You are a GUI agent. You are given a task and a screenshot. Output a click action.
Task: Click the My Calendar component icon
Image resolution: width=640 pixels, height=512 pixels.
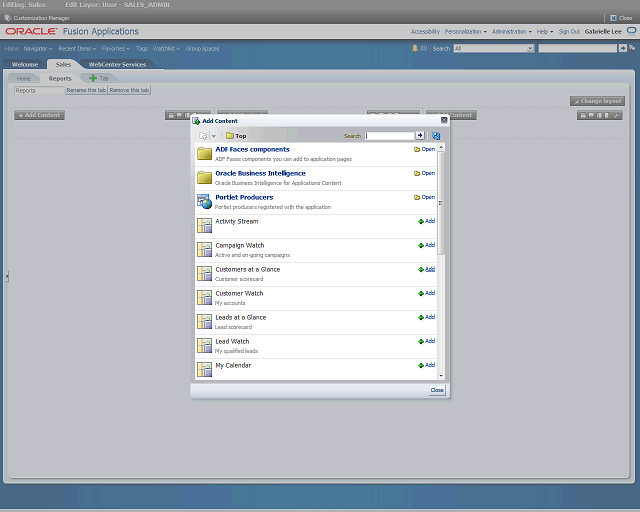click(204, 370)
